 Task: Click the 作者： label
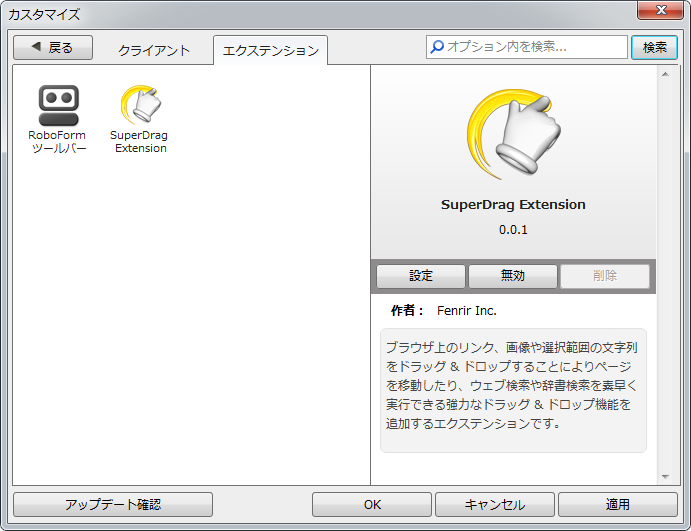tap(407, 311)
